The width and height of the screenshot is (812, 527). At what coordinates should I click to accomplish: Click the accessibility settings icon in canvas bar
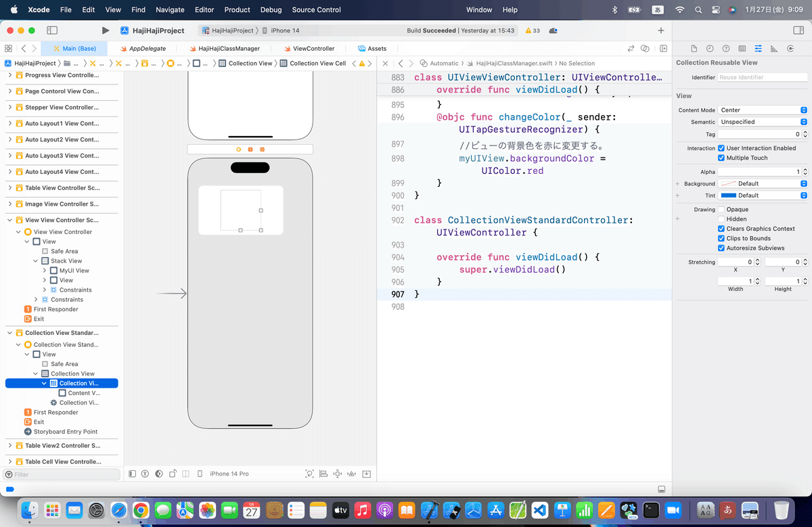pos(145,474)
